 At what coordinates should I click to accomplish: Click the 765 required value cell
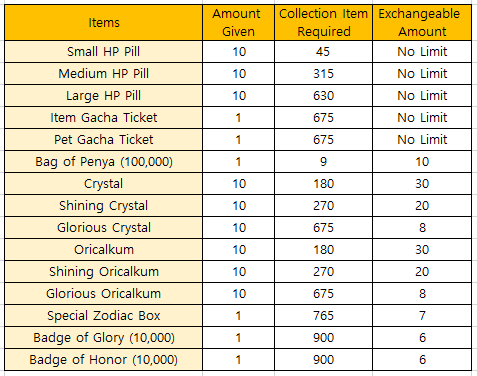pyautogui.click(x=323, y=316)
